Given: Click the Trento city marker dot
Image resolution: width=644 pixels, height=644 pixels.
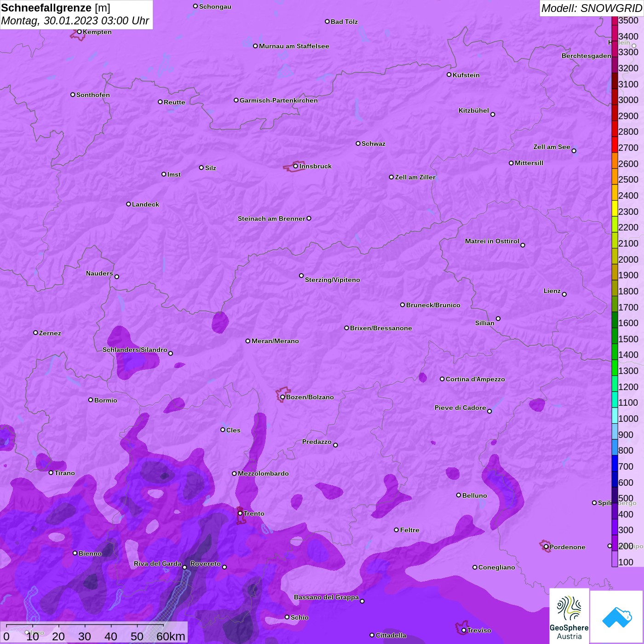Looking at the screenshot, I should click(240, 513).
